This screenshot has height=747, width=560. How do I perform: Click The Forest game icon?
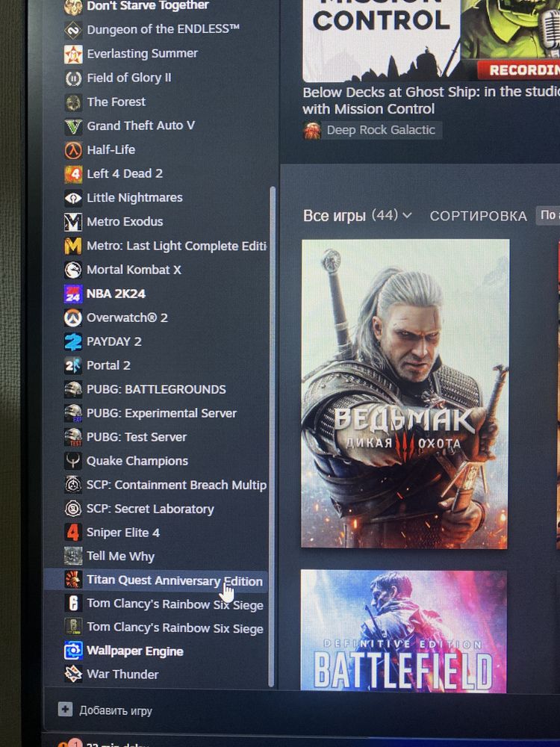point(73,102)
